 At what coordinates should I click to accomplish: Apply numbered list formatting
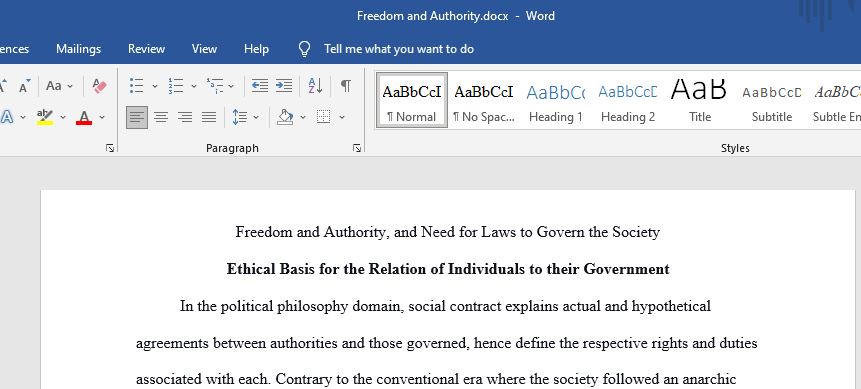(x=176, y=86)
